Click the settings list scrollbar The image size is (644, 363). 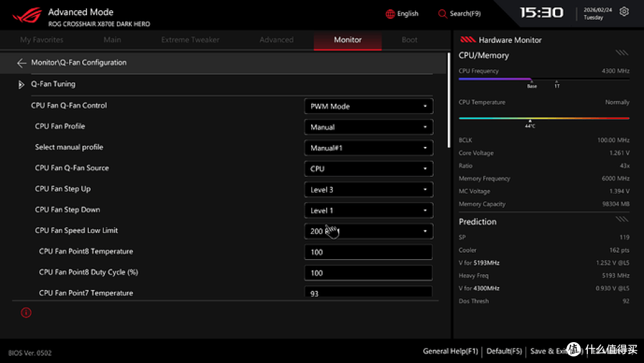[448, 100]
